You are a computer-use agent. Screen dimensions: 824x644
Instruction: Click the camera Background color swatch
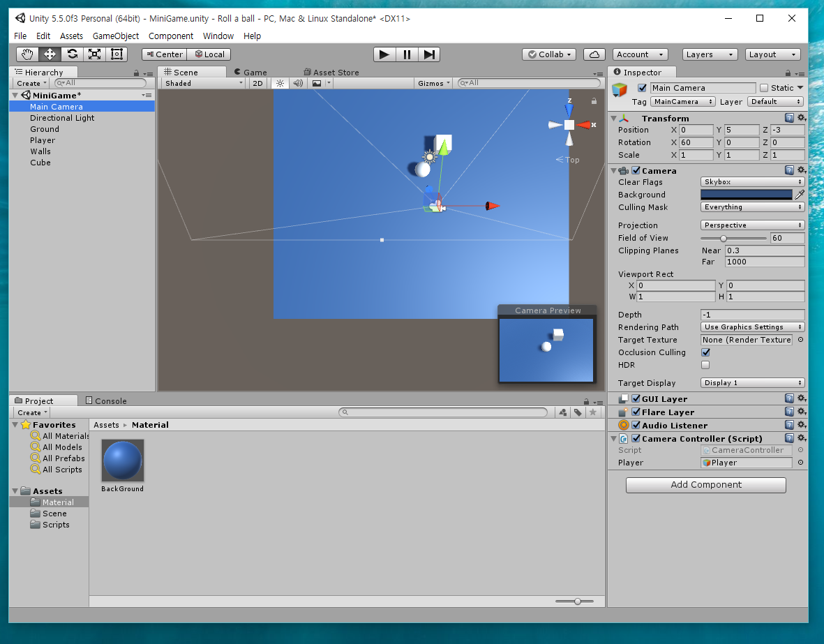[x=747, y=195]
